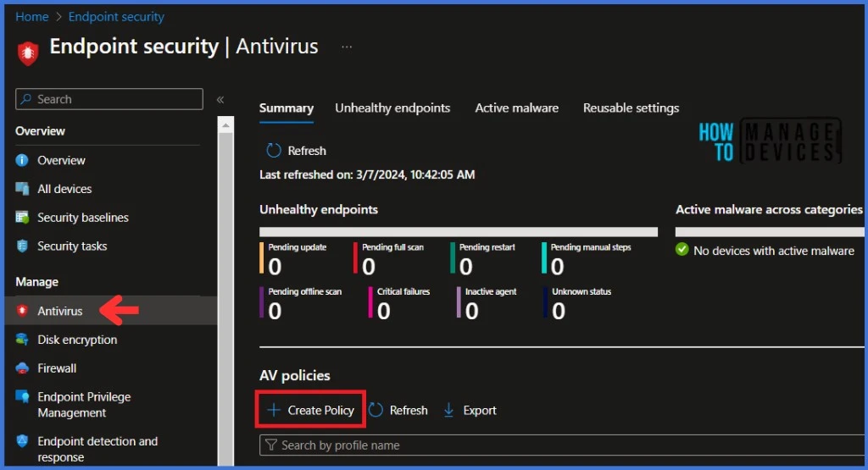This screenshot has width=868, height=470.
Task: Click the refresh icon under Summary tab
Action: coord(274,151)
